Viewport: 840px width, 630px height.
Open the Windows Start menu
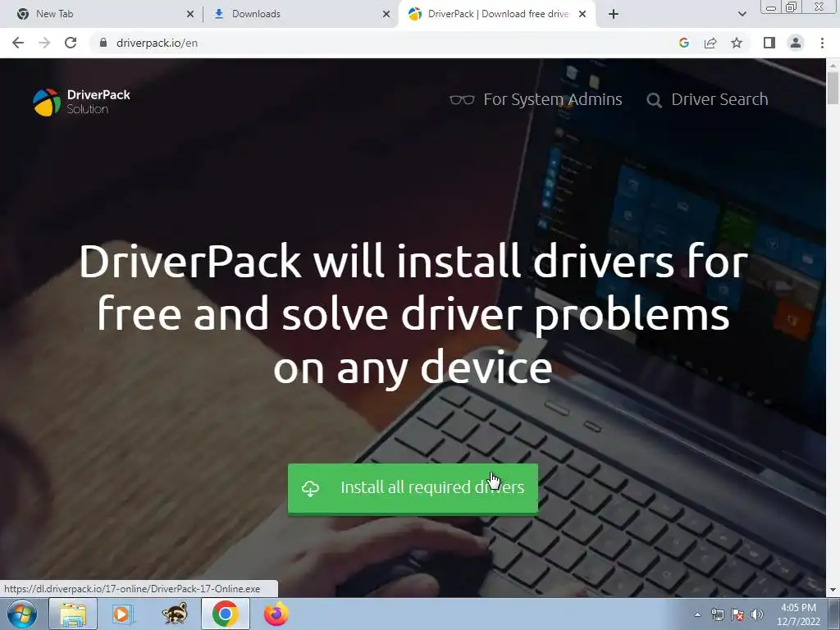[21, 614]
